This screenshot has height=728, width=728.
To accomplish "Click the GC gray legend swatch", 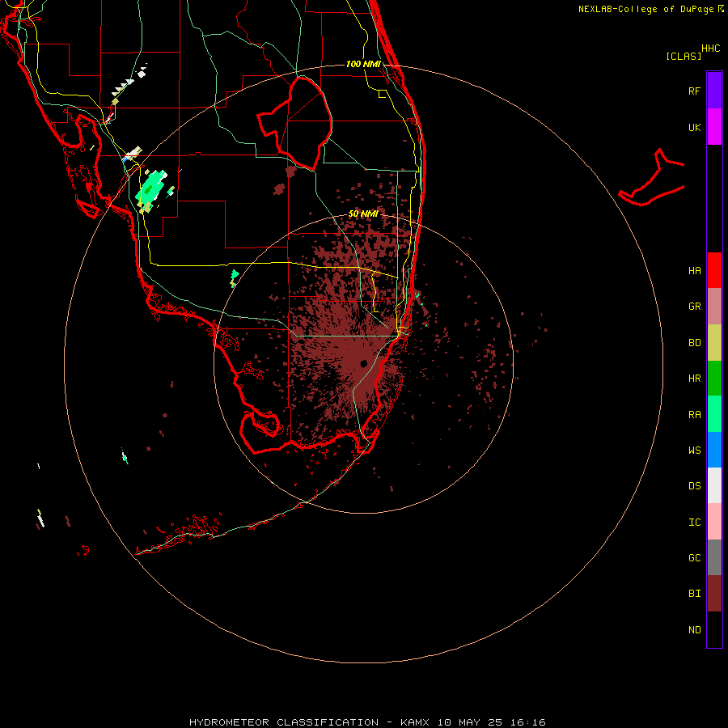I will pos(714,557).
